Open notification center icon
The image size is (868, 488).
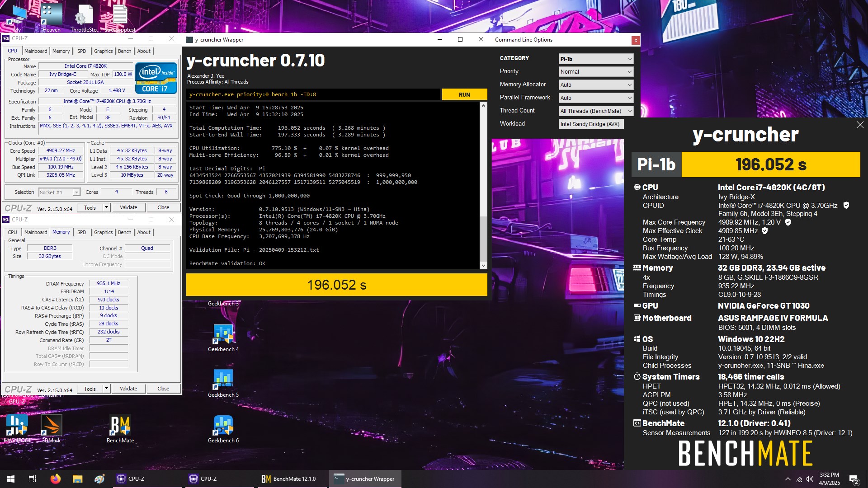coord(854,479)
